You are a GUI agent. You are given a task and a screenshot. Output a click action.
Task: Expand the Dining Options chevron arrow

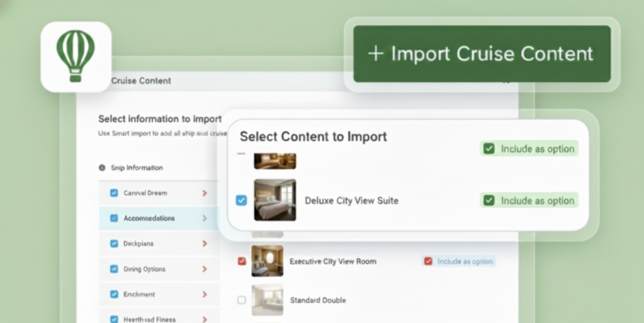coord(204,269)
